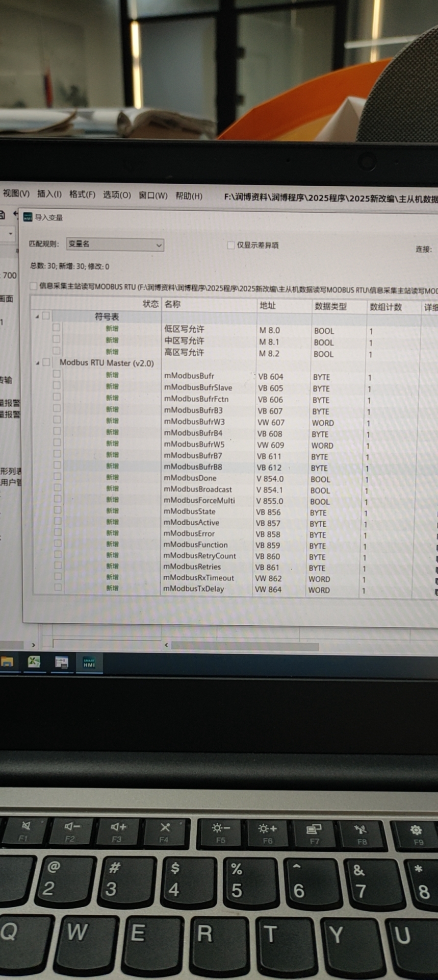Select the mModbusRetries name cell
This screenshot has width=438, height=980.
coord(192,567)
